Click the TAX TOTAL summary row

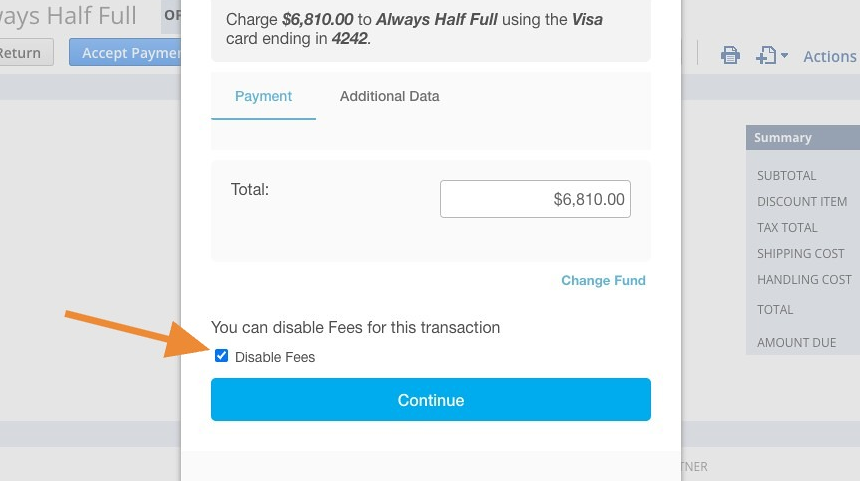click(803, 228)
